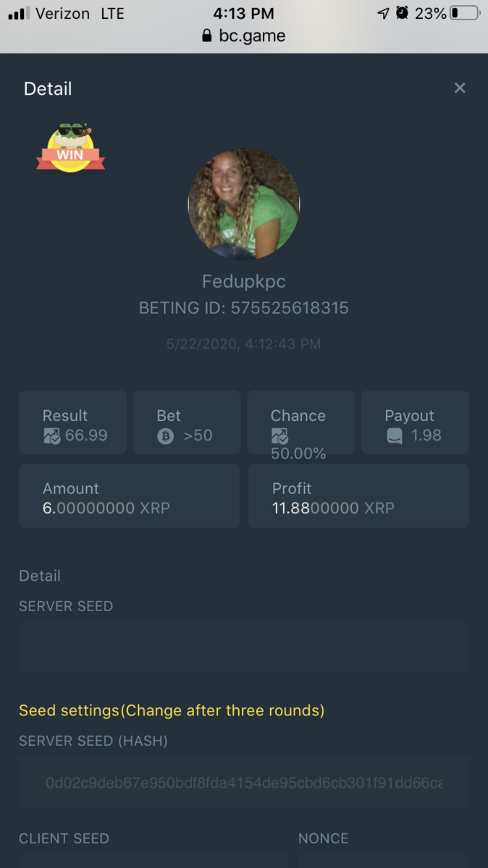Select the SERVER SEED (HASH) value field
This screenshot has height=868, width=488.
click(x=244, y=783)
